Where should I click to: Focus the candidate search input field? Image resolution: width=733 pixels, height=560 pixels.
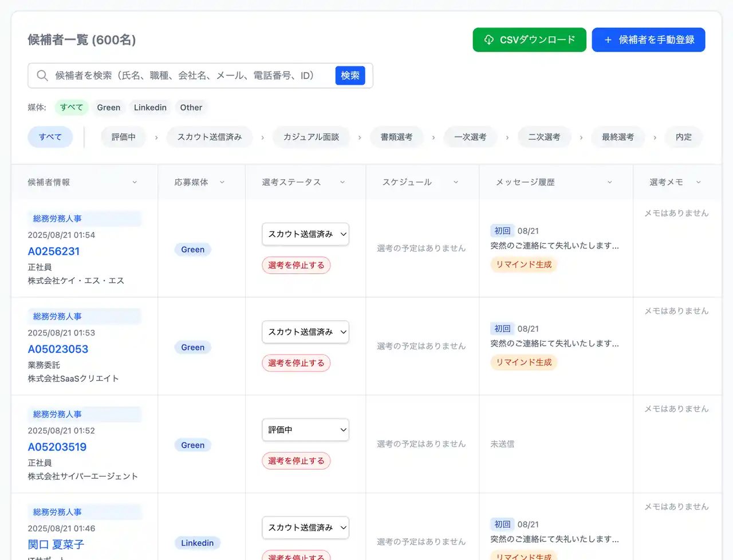tap(192, 76)
